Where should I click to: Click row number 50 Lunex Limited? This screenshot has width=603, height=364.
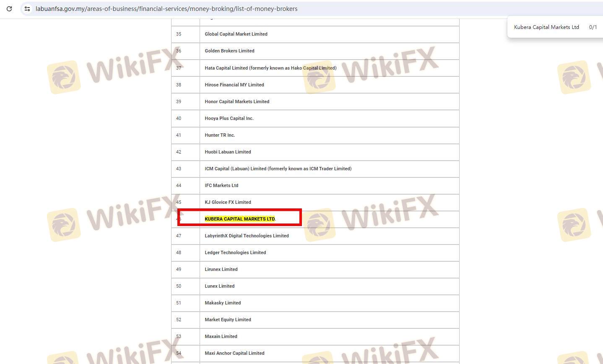click(219, 286)
